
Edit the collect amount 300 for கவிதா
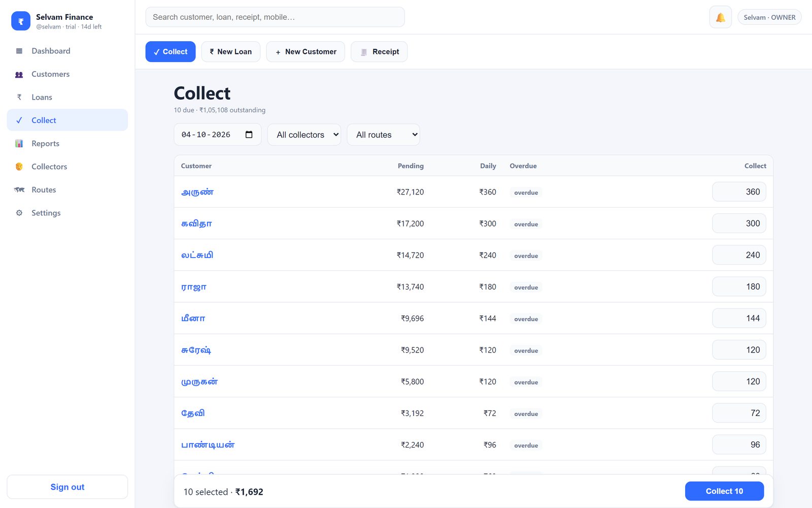pyautogui.click(x=739, y=224)
